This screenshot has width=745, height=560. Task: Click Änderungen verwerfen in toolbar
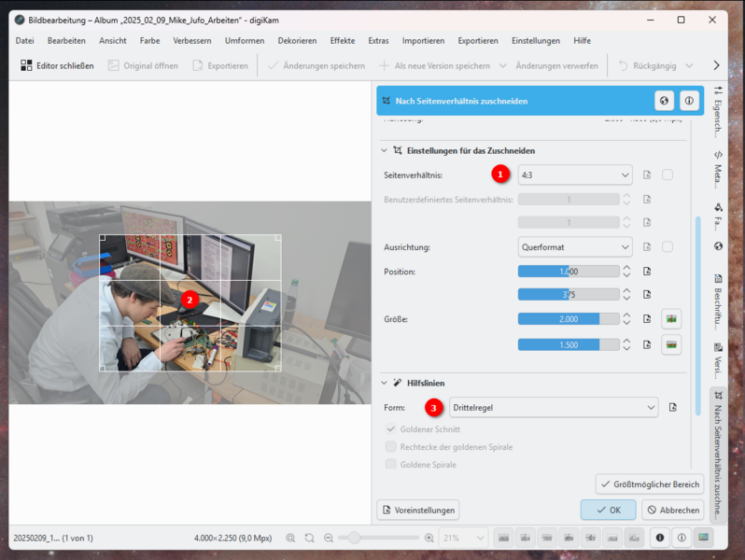[556, 65]
